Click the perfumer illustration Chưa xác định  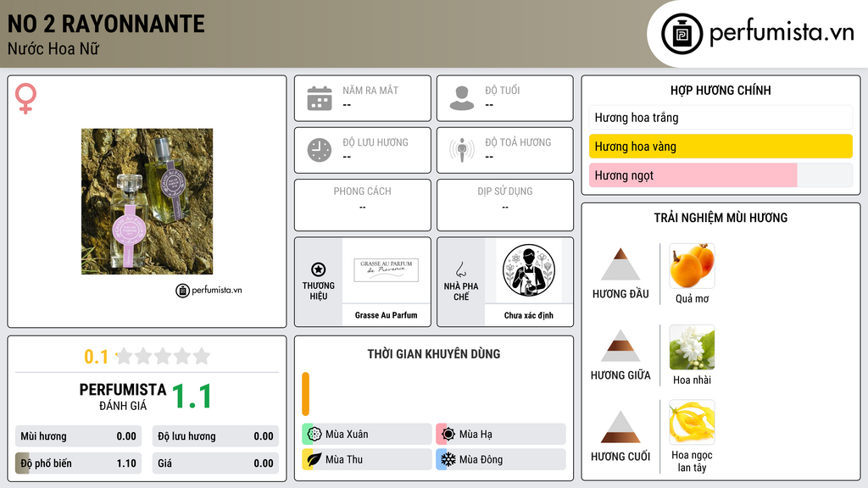[x=529, y=270]
